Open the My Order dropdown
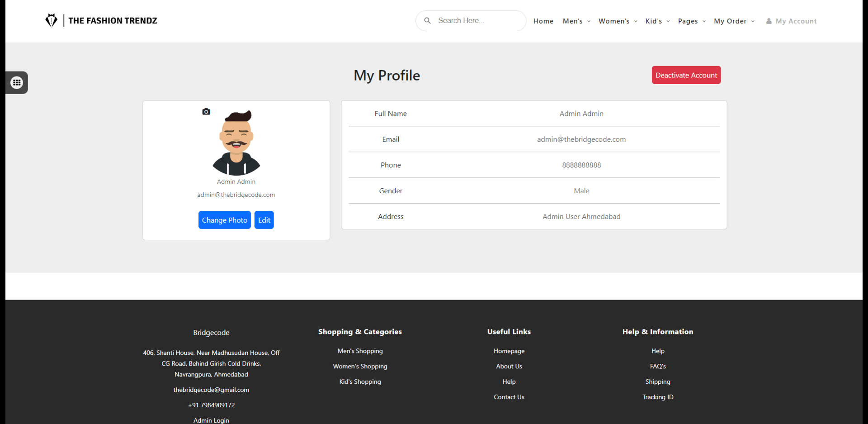 (x=734, y=21)
